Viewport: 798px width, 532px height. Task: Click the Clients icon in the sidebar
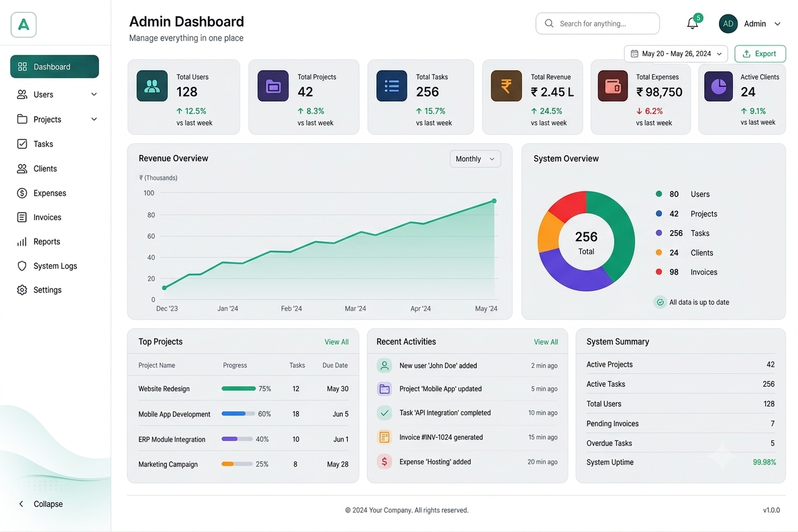22,168
